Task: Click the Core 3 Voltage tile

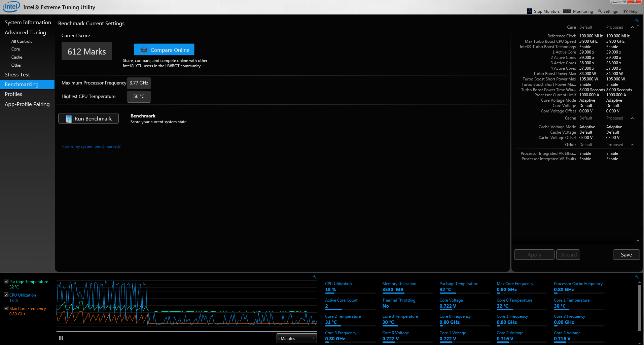Action: [x=579, y=336]
